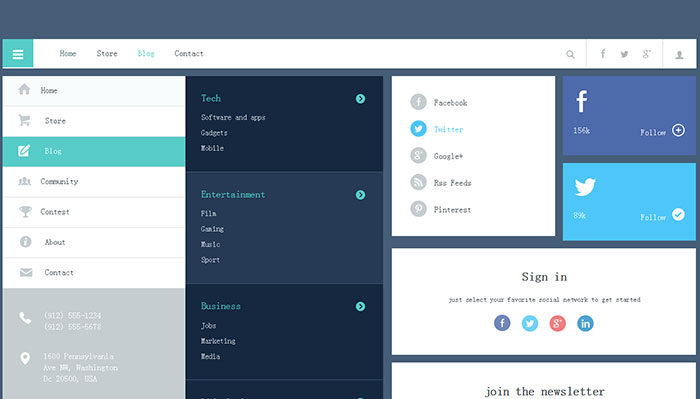Open the teal hamburger menu button
Image resolution: width=700 pixels, height=399 pixels.
tap(18, 54)
